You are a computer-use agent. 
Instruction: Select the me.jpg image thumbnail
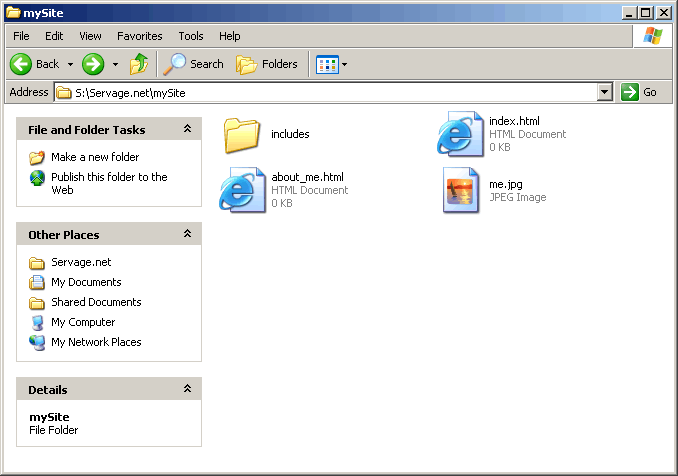tap(460, 190)
